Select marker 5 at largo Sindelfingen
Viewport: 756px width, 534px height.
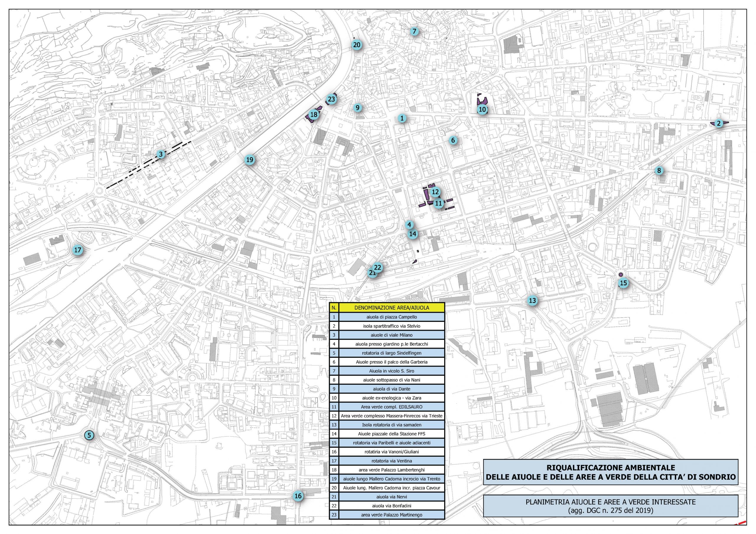click(x=89, y=435)
